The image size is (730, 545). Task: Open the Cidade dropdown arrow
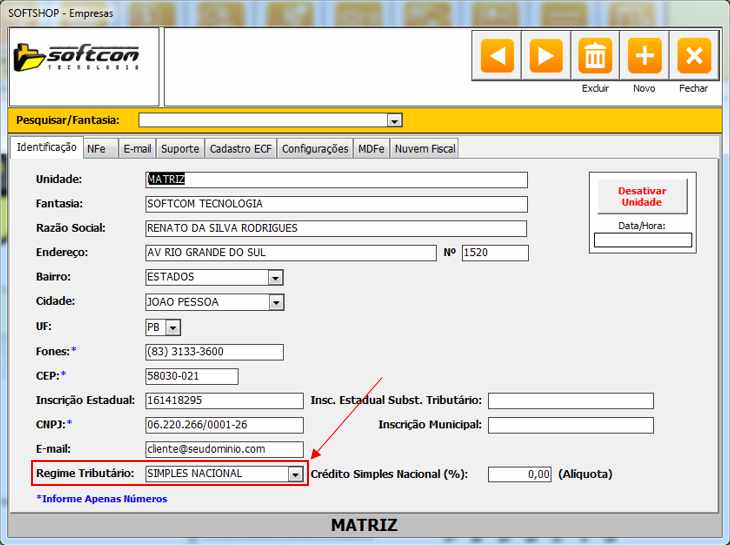click(x=276, y=302)
